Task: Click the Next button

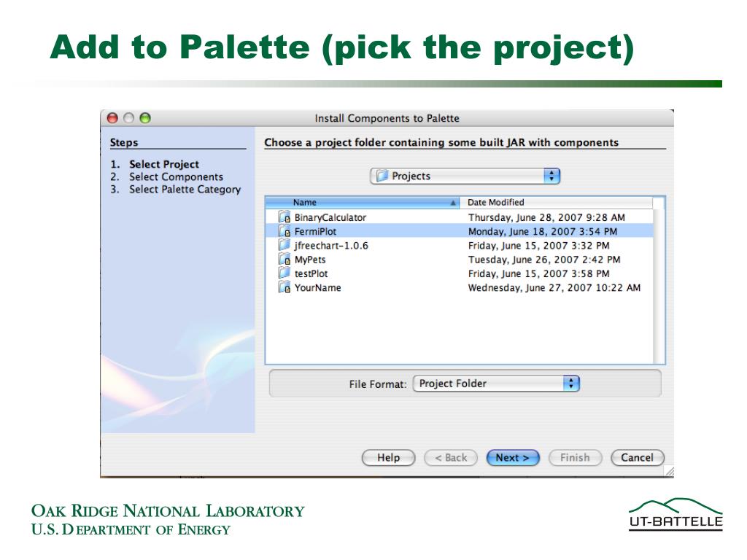Action: pos(513,458)
